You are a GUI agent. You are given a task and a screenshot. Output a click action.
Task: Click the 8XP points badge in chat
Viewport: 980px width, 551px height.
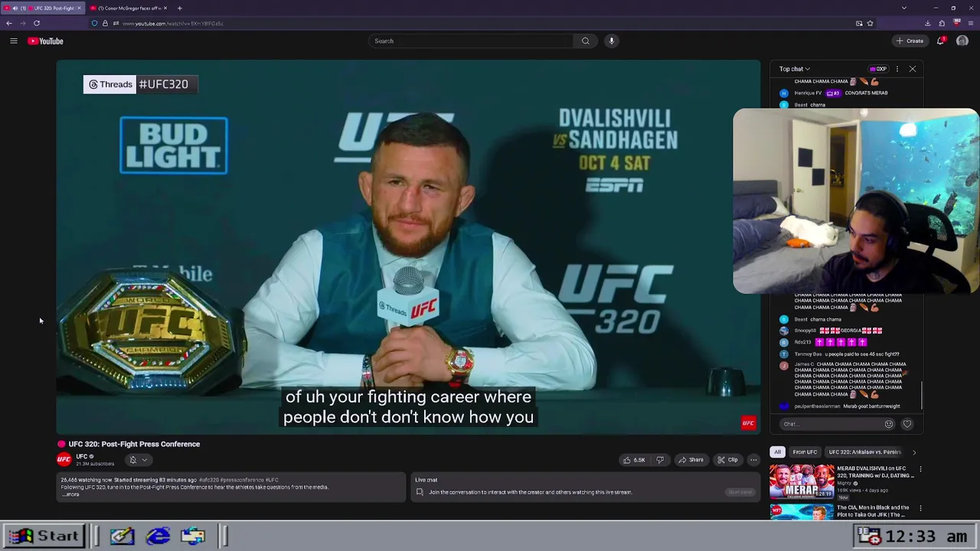(878, 69)
